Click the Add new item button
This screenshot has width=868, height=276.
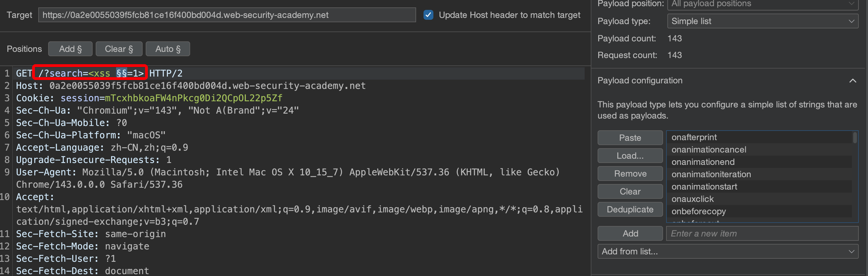pyautogui.click(x=630, y=233)
